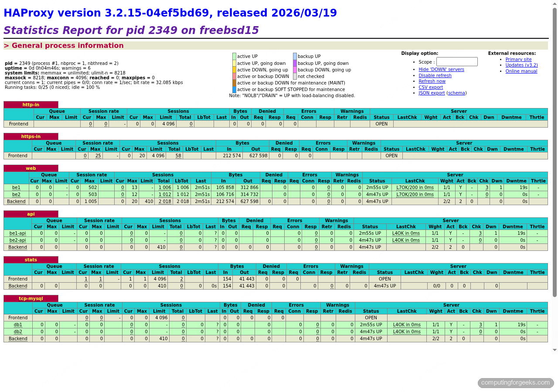558x392 pixels.
Task: Select server be1 in web backend
Action: click(16, 188)
